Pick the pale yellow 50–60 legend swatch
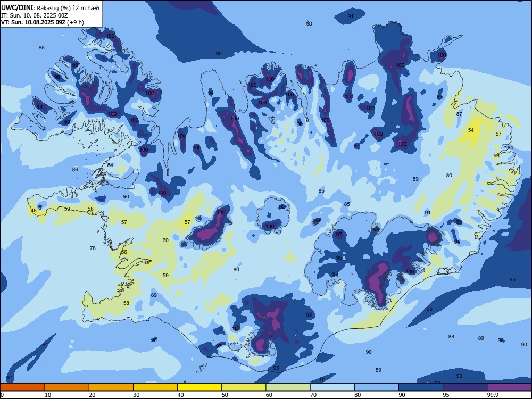This screenshot has width=532, height=399. tap(244, 387)
